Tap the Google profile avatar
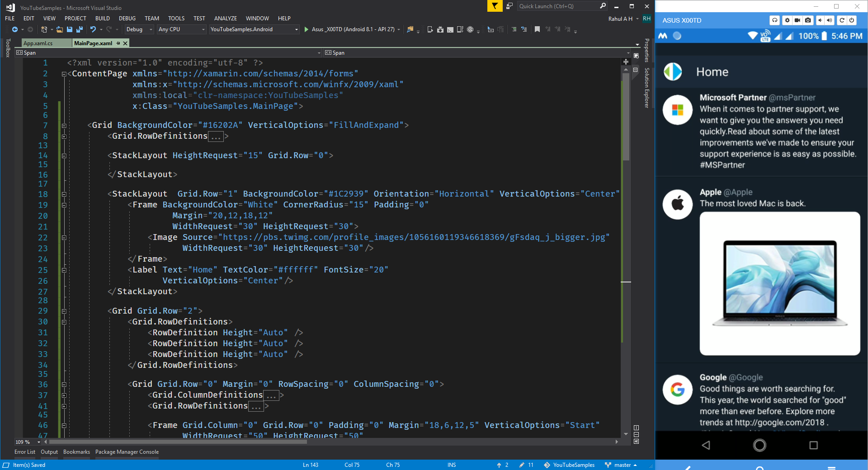 (x=677, y=389)
